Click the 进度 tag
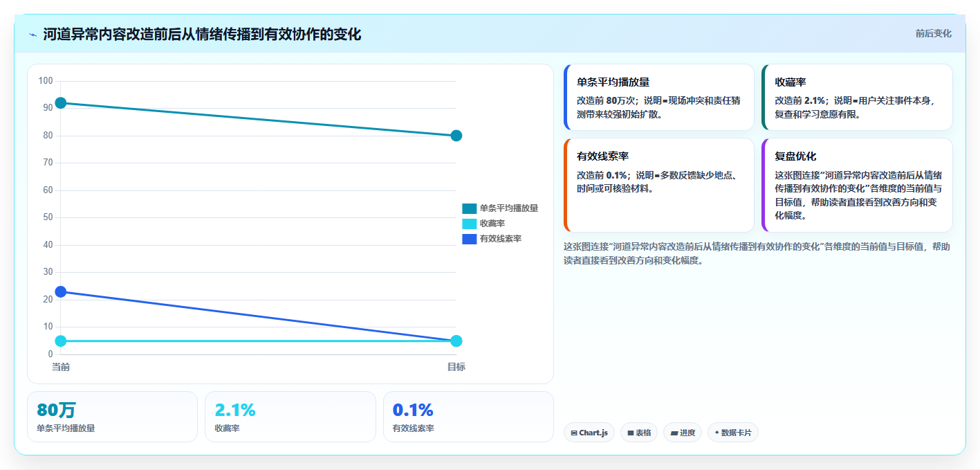 pyautogui.click(x=682, y=433)
